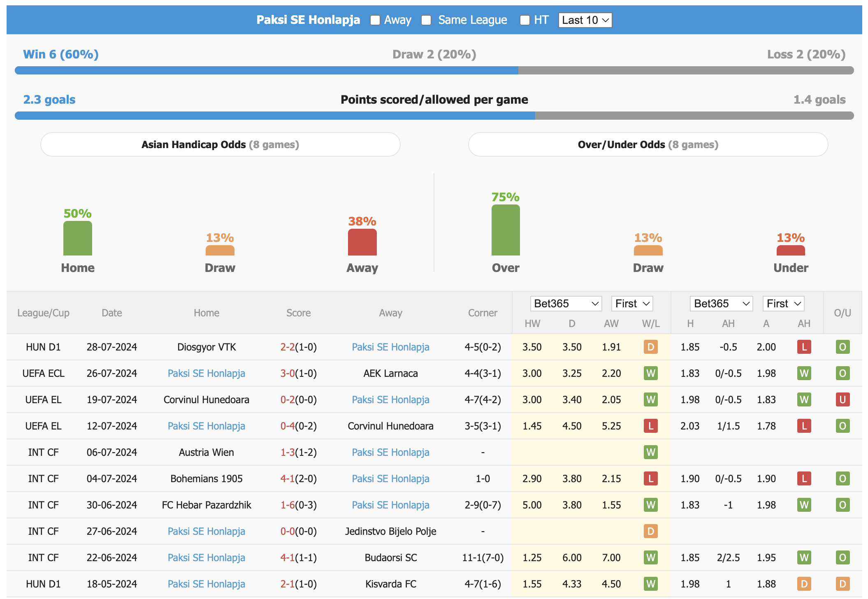Click the W handicap badge in 30-06-2024 row
Viewport: 868px width, 599px height.
coord(804,505)
